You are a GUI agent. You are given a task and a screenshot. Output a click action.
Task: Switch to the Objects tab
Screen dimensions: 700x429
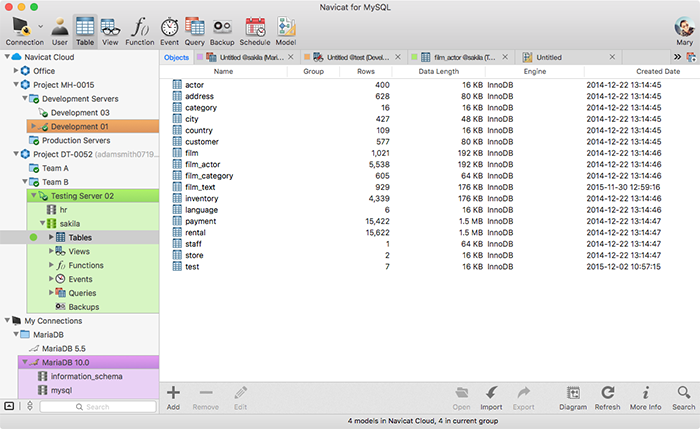[176, 57]
